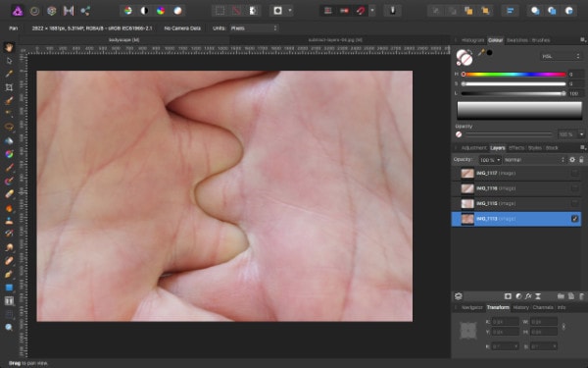Select the Gradient tool
This screenshot has height=368, width=588.
tap(9, 154)
